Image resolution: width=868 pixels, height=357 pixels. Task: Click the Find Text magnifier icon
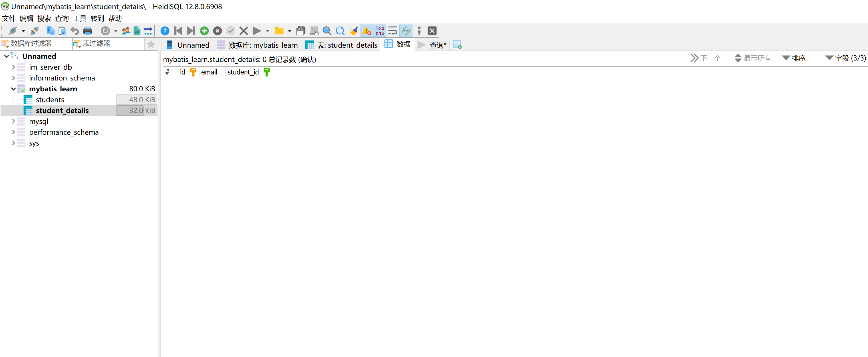point(327,31)
